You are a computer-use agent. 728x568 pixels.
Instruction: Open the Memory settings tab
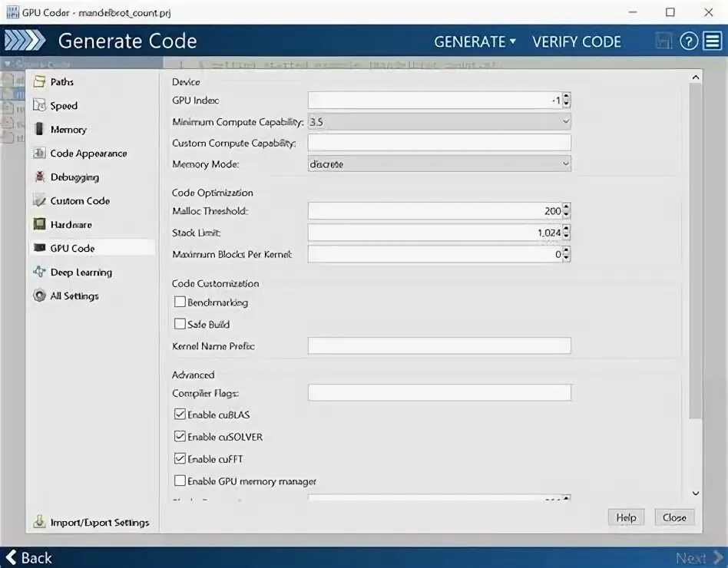[x=92, y=130]
